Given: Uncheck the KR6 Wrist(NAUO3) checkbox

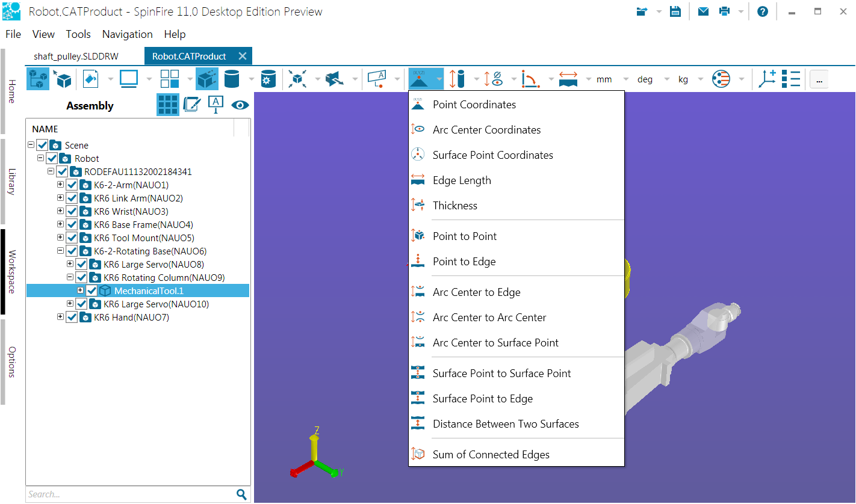Looking at the screenshot, I should pos(72,212).
